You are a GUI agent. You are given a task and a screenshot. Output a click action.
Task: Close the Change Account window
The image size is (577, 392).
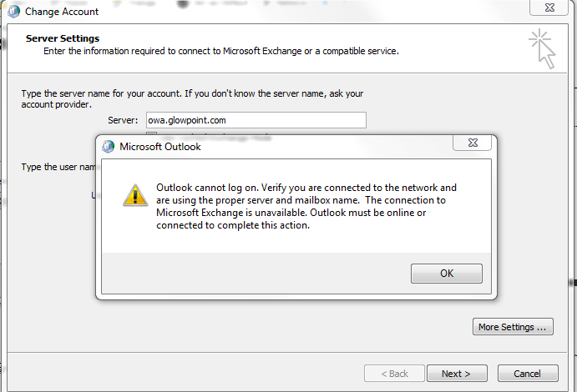[x=553, y=10]
